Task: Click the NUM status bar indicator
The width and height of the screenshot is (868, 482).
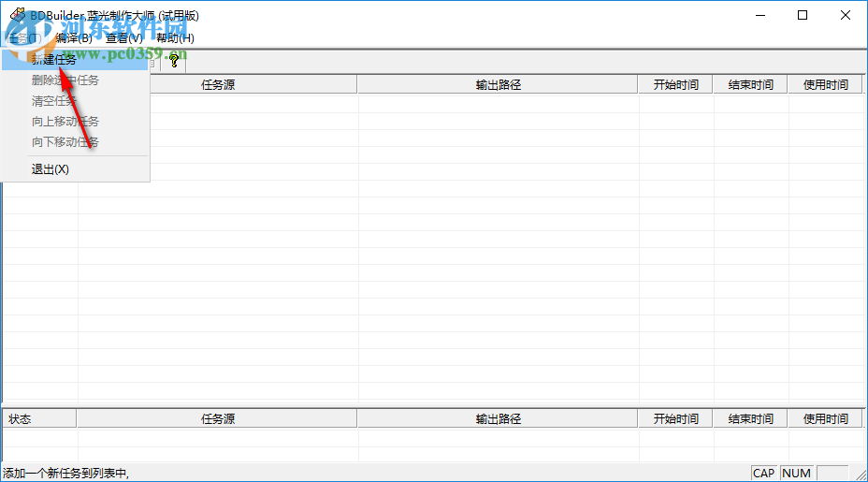Action: pyautogui.click(x=797, y=474)
